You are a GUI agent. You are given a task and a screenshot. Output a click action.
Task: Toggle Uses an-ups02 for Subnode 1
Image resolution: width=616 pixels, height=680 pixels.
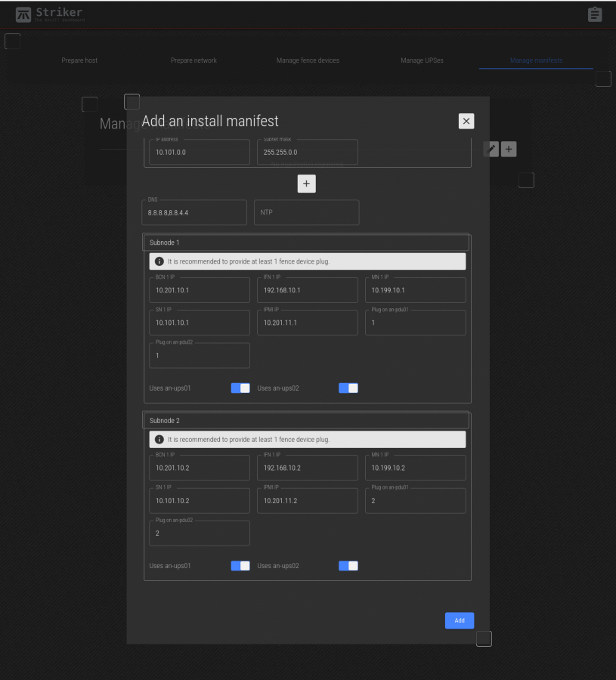(x=348, y=388)
